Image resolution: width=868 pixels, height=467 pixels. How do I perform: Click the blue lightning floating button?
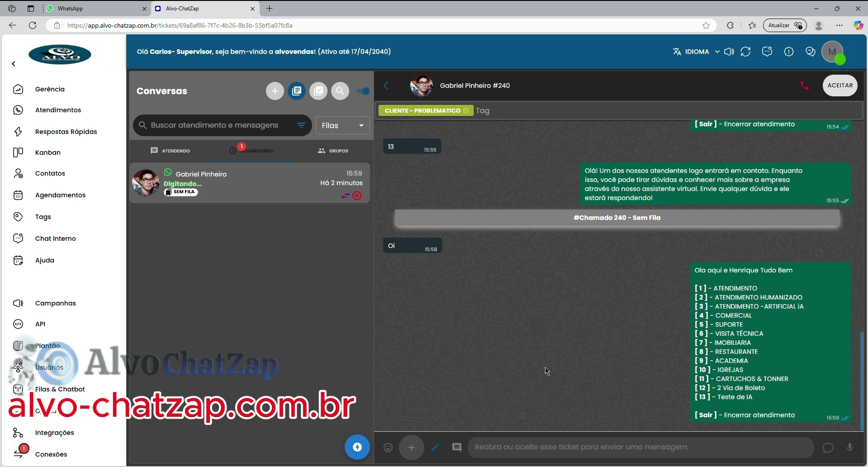pyautogui.click(x=357, y=447)
